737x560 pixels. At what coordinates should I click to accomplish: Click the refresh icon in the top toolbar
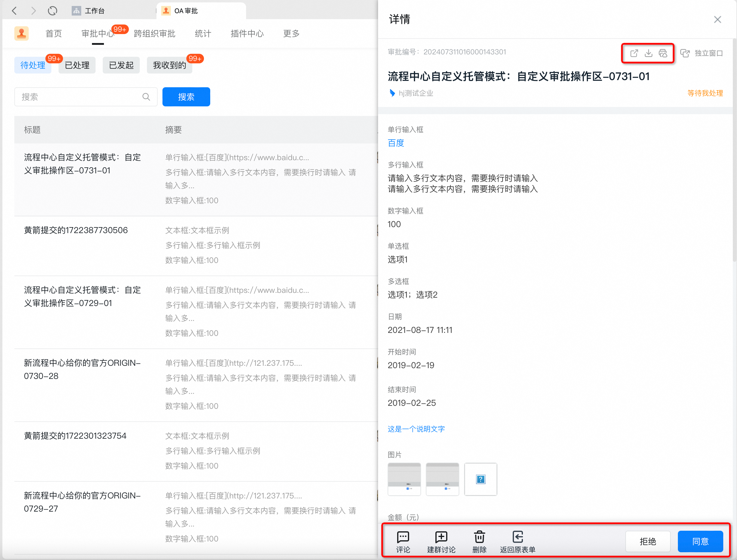(x=53, y=11)
